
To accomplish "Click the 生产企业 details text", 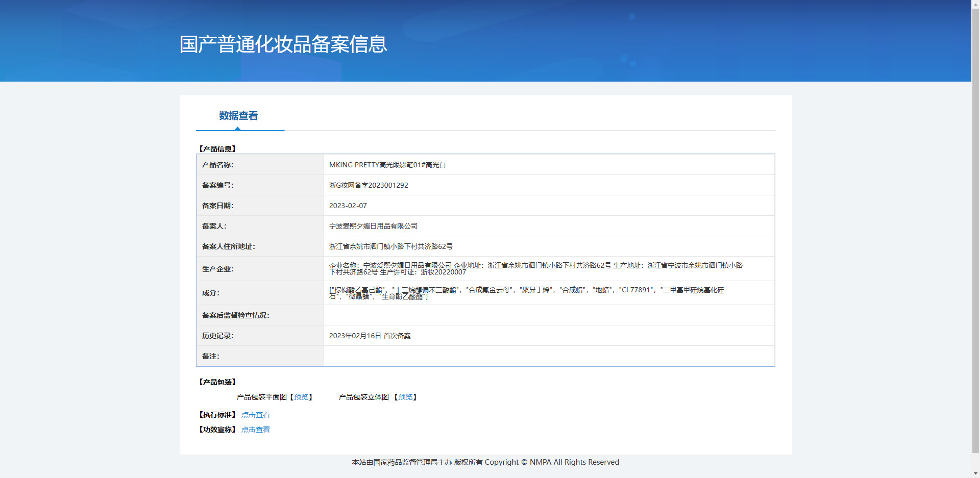I will click(x=535, y=268).
